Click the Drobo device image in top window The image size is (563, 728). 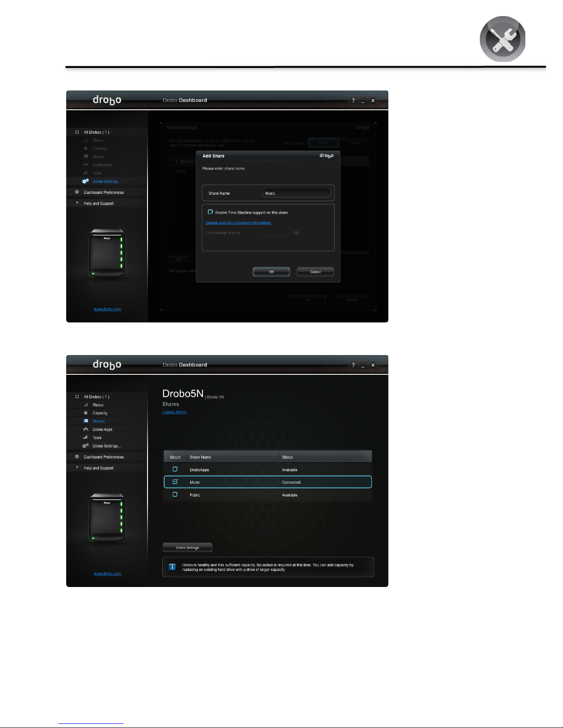coord(107,254)
